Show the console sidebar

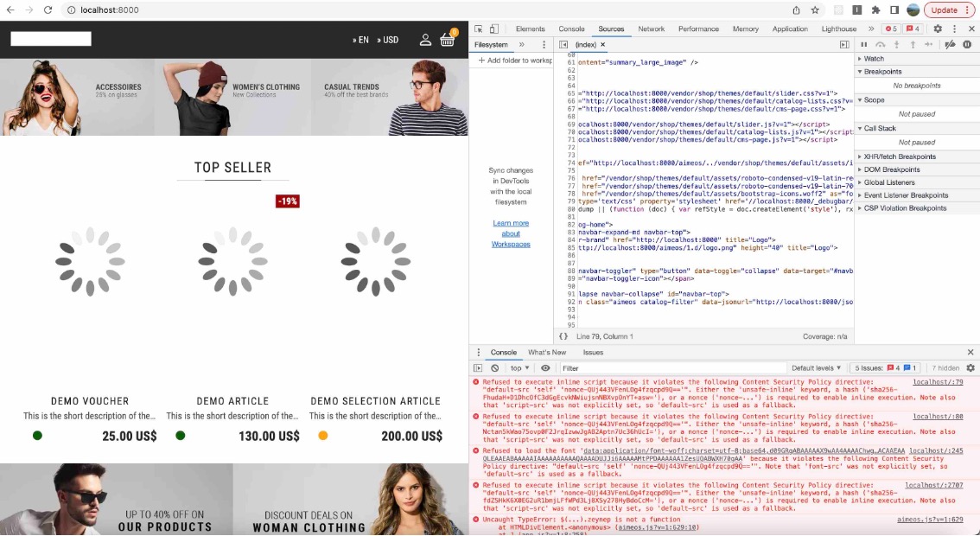click(x=478, y=368)
